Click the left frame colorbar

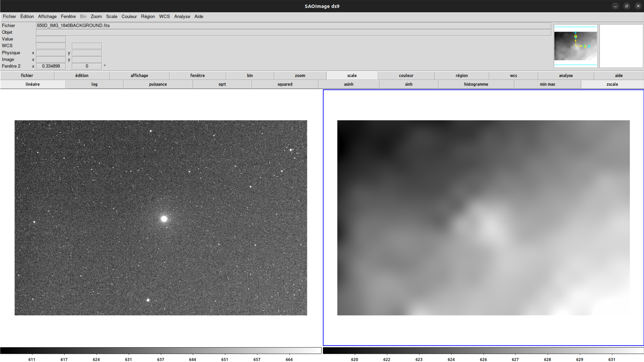[x=160, y=351]
